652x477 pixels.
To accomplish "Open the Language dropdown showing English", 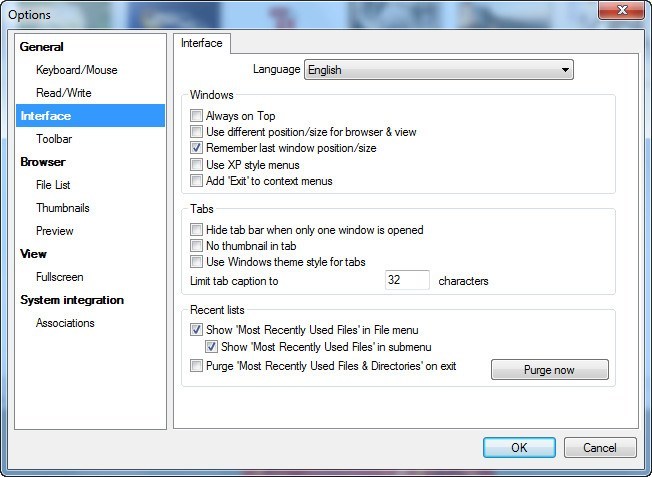I will pyautogui.click(x=439, y=69).
